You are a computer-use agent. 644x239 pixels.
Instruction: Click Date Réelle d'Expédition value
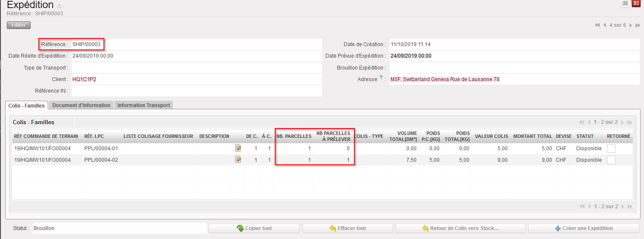point(92,56)
